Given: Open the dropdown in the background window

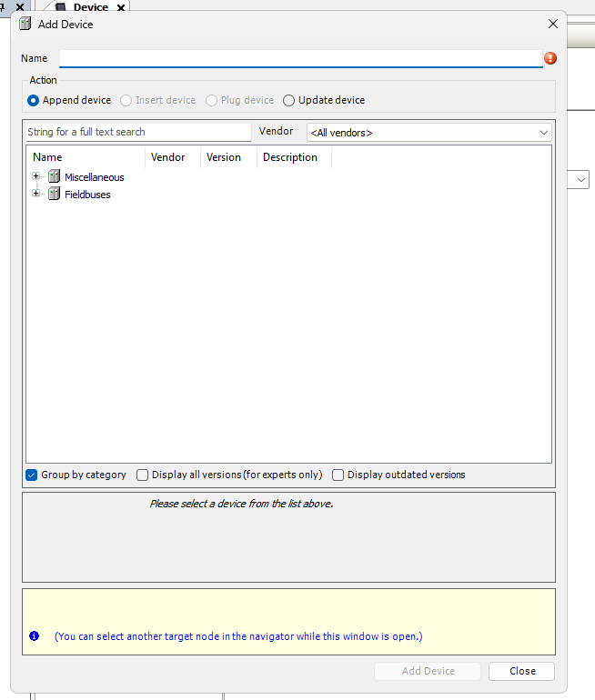Looking at the screenshot, I should click(580, 179).
